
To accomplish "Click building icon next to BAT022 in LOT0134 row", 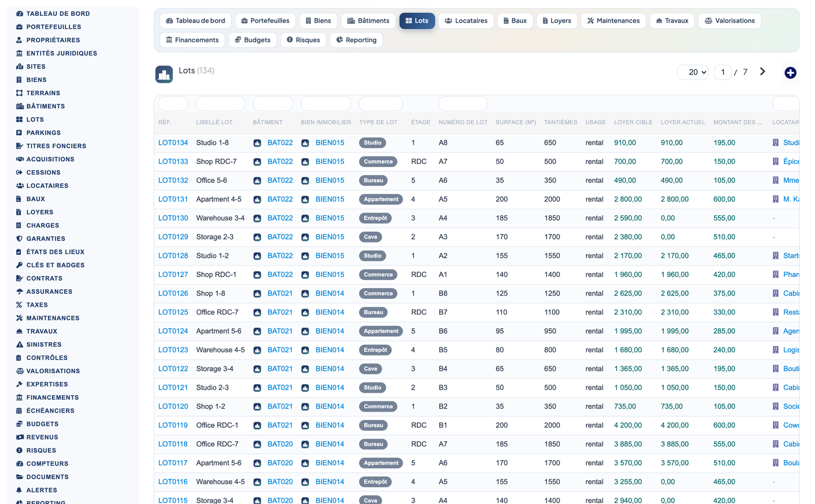I will click(257, 143).
